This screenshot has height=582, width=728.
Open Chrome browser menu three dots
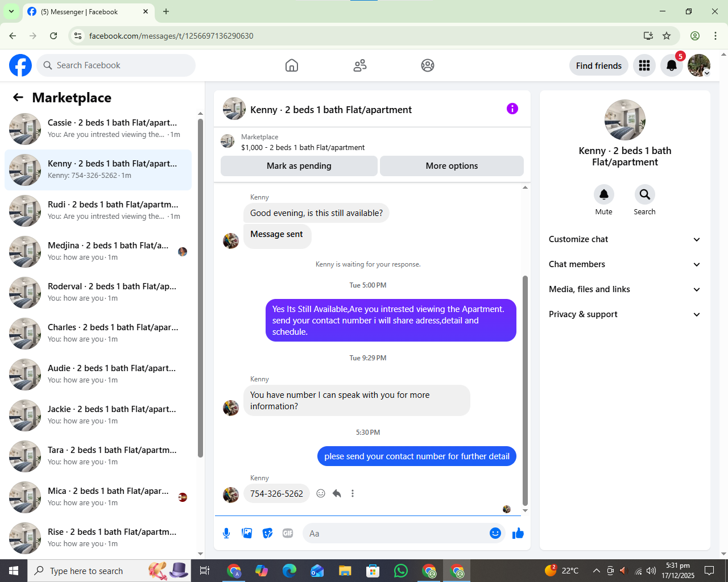[x=715, y=36]
